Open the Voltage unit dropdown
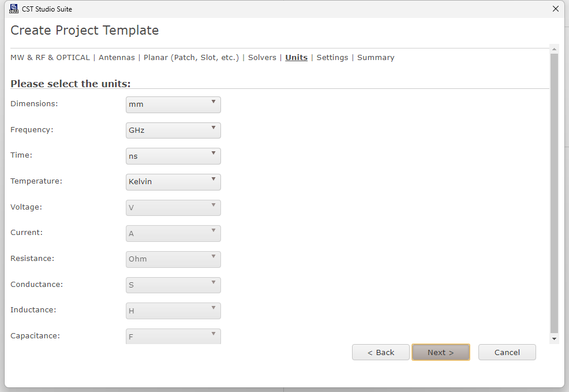Screen dimensions: 569x392 point(173,208)
